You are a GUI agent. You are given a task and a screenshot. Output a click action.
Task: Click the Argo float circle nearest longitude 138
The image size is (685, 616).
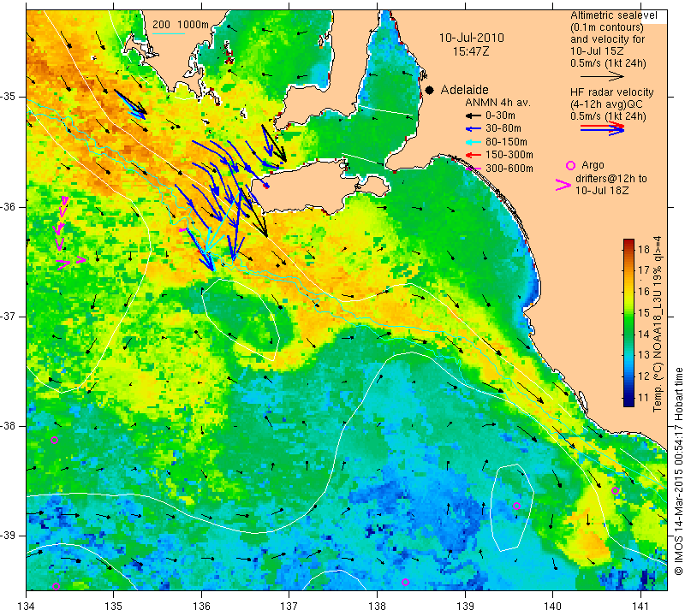tap(405, 582)
